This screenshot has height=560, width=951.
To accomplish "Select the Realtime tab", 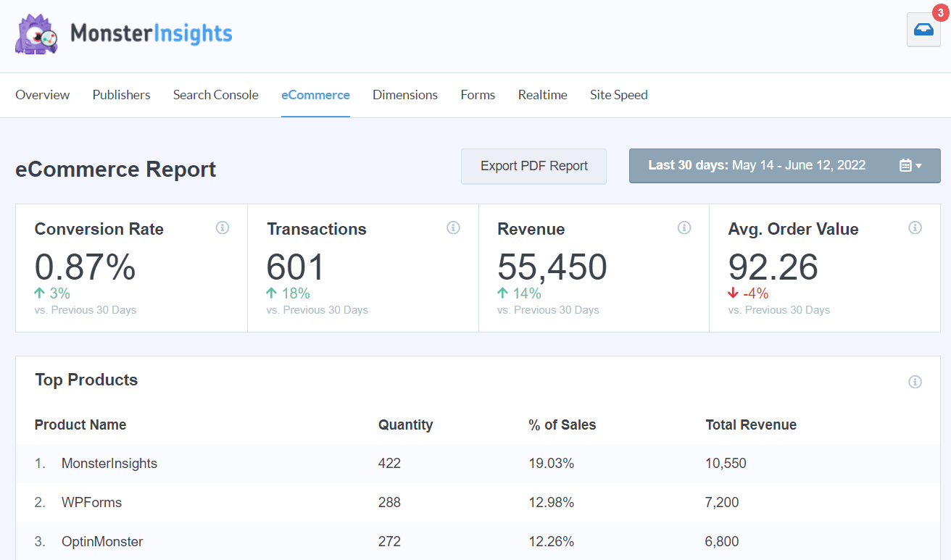I will 542,95.
